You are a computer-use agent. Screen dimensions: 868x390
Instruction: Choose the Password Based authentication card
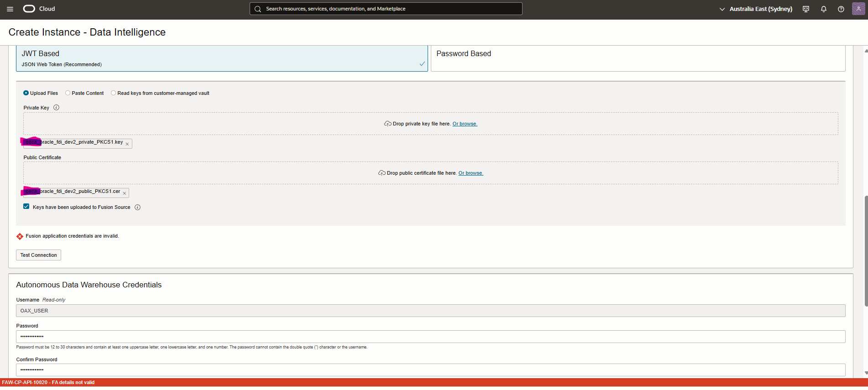[638, 58]
